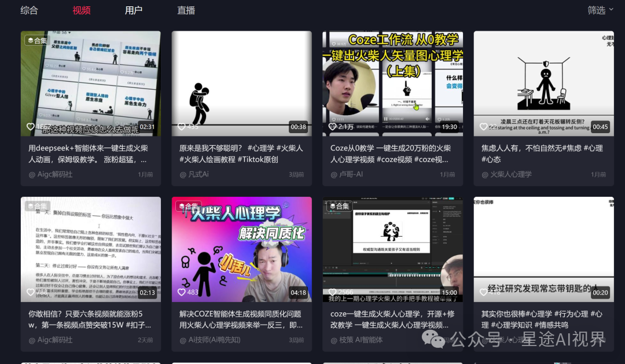This screenshot has width=625, height=364.
Task: Select the 视频 tab
Action: coord(82,10)
